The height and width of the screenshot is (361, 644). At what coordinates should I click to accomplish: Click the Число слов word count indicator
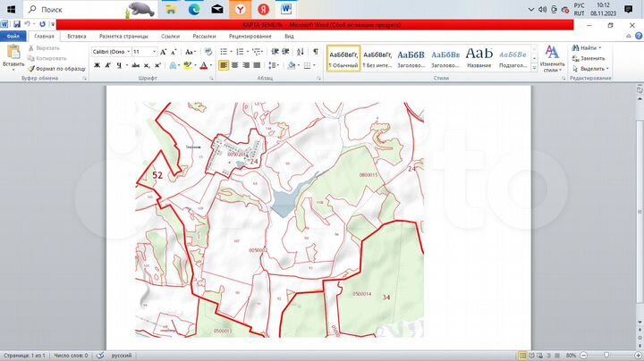71,356
